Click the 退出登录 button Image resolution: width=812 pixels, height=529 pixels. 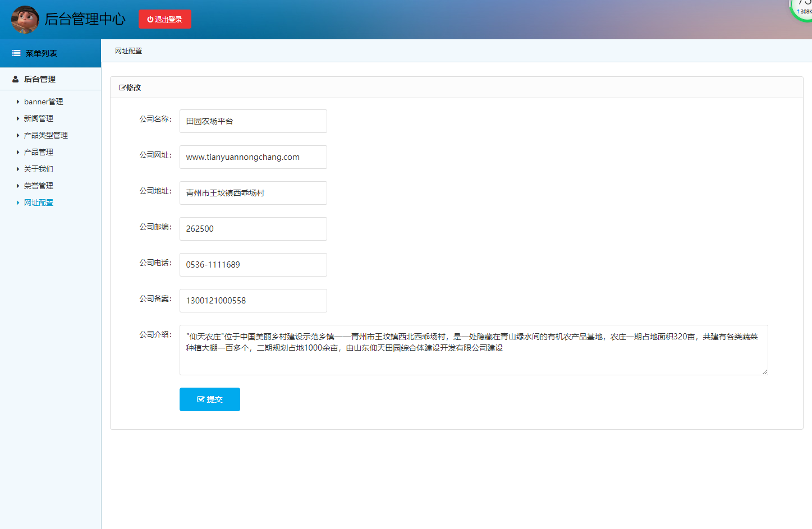[165, 19]
